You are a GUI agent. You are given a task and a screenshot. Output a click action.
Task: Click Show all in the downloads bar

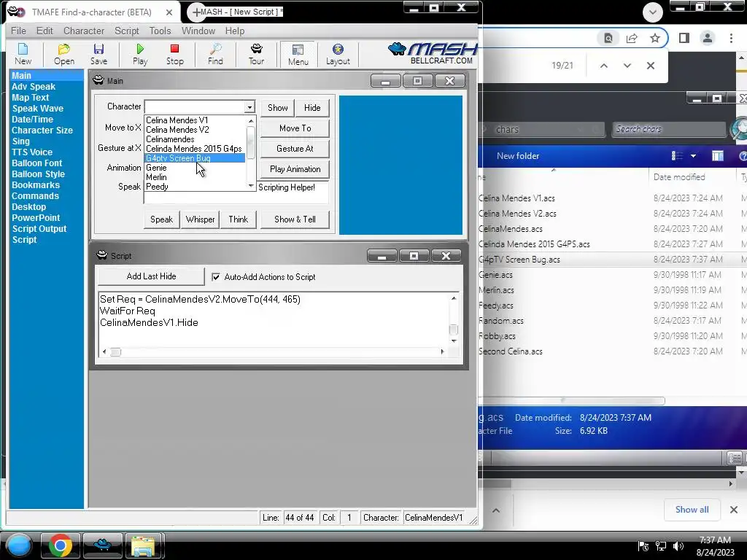[692, 510]
